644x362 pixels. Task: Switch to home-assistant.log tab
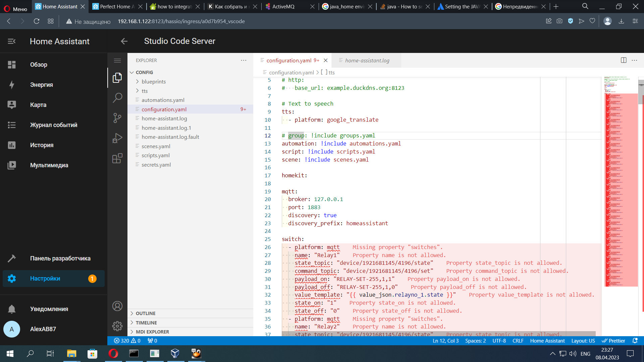point(367,60)
